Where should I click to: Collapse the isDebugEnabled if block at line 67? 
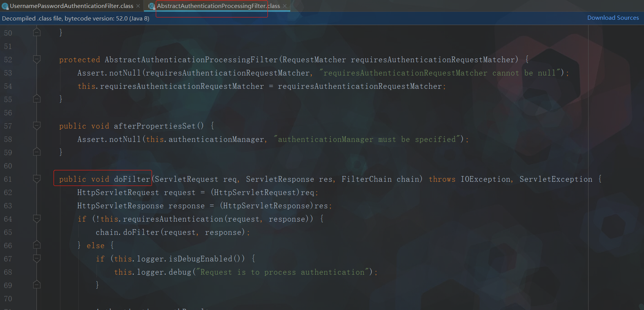click(37, 258)
